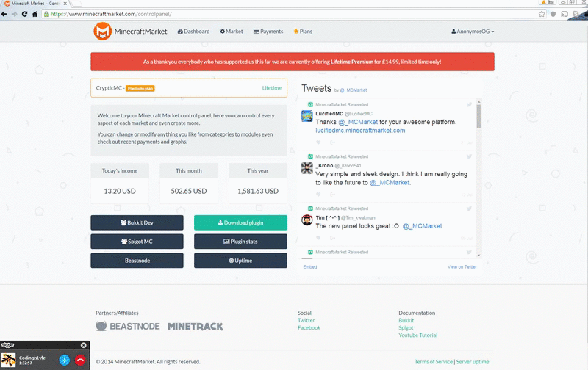Like Tim's tweet heart icon
Image resolution: width=588 pixels, height=370 pixels.
[x=318, y=238]
